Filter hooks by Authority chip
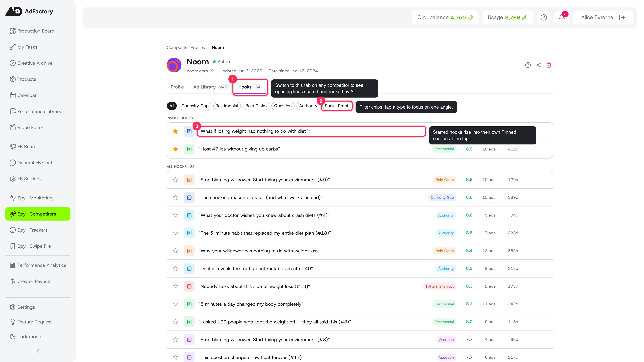The image size is (644, 362). pos(308,106)
